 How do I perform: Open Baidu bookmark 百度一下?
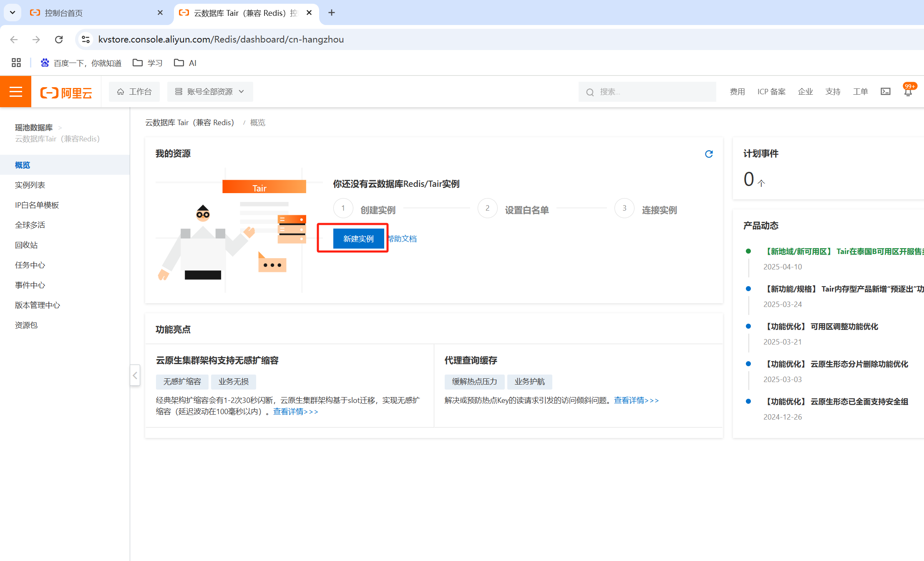[x=81, y=63]
